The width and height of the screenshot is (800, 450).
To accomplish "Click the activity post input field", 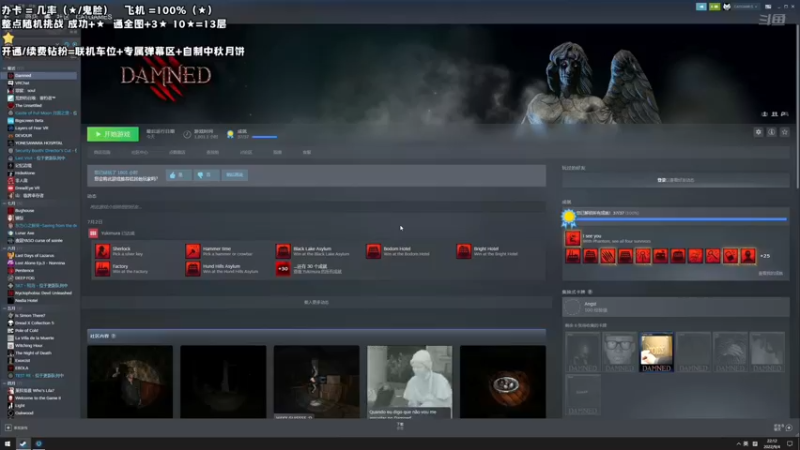I will (x=316, y=207).
